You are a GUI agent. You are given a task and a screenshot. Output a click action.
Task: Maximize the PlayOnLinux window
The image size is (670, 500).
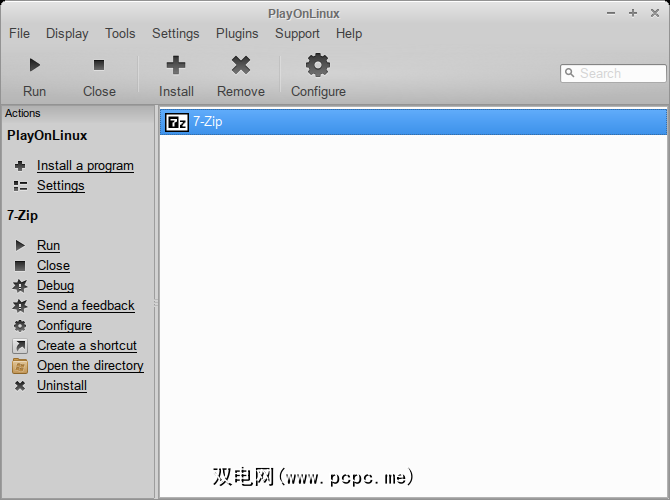633,13
